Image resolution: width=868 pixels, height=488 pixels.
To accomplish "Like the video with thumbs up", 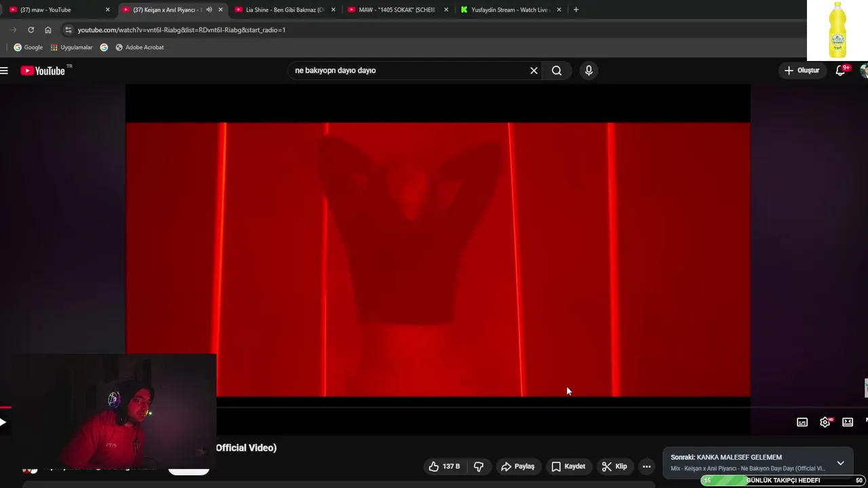I will click(444, 466).
